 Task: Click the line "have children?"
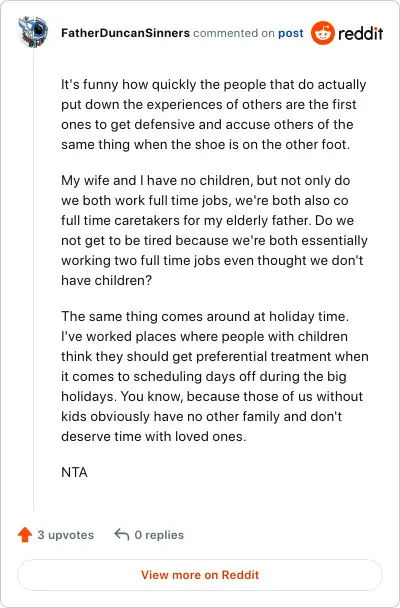[x=106, y=280]
